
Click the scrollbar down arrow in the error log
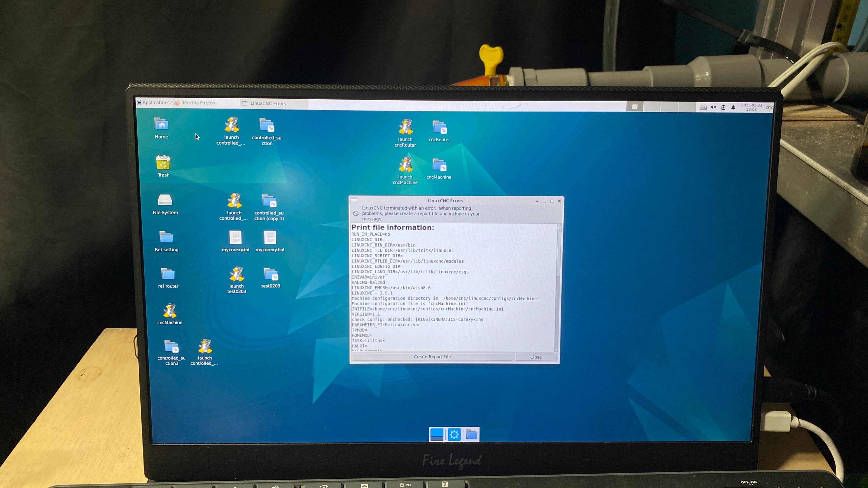[x=556, y=350]
